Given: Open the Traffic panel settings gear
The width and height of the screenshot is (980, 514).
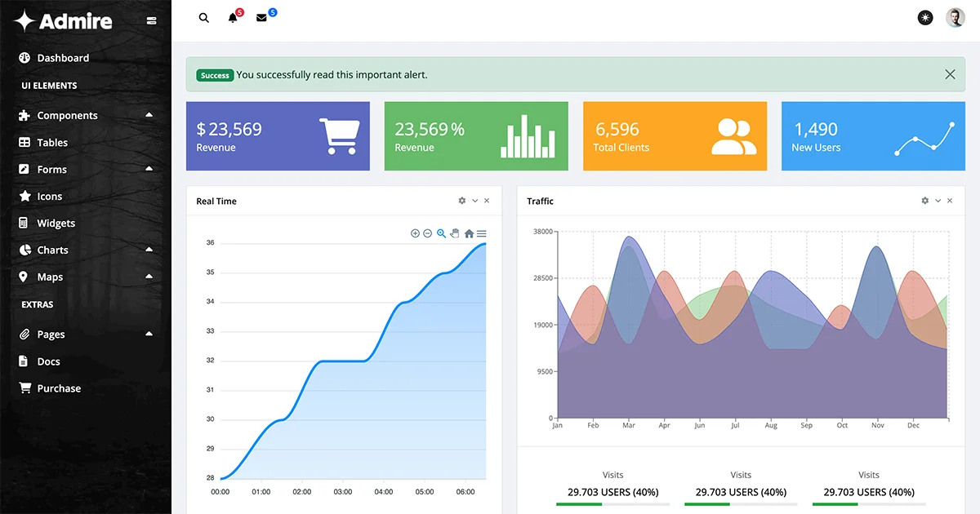Looking at the screenshot, I should click(x=924, y=200).
